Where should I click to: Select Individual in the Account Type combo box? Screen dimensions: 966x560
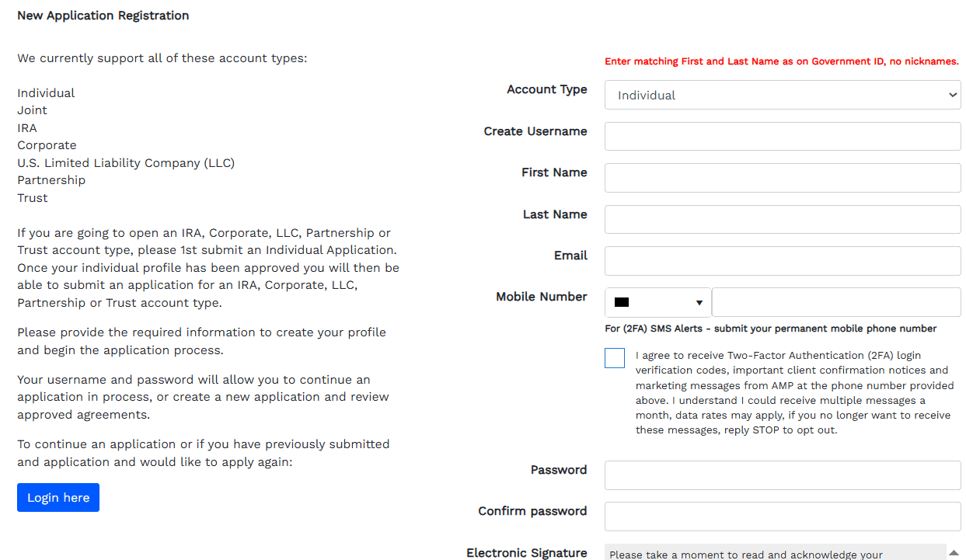(783, 94)
